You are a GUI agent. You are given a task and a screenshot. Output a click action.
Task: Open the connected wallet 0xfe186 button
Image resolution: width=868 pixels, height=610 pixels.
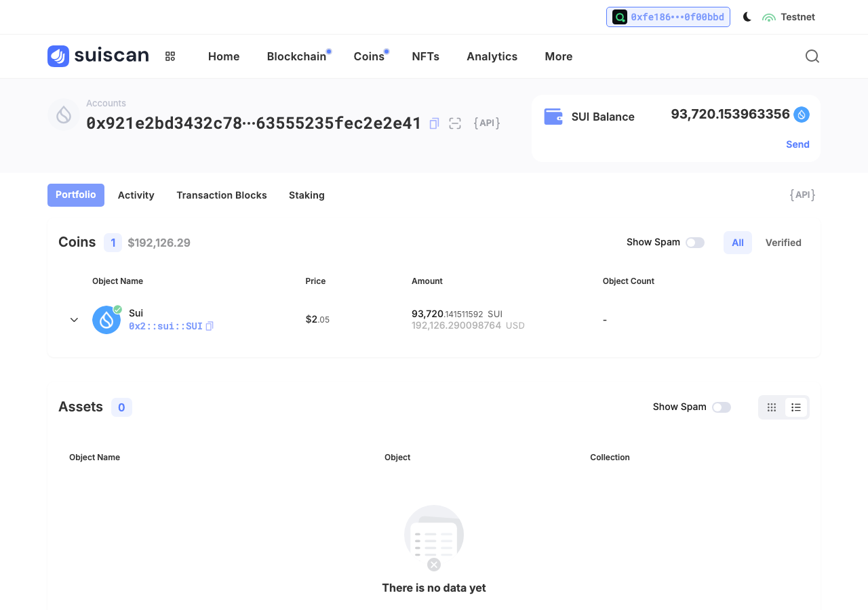pos(668,17)
